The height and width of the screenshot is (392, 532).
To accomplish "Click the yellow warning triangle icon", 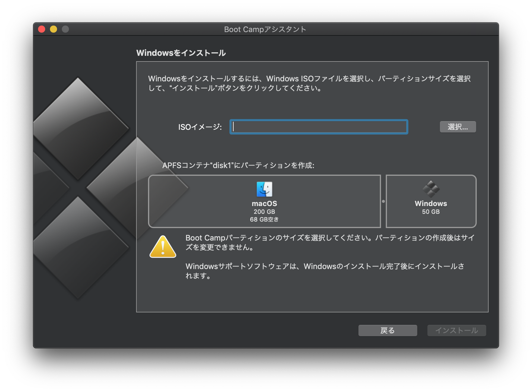I will (x=163, y=246).
